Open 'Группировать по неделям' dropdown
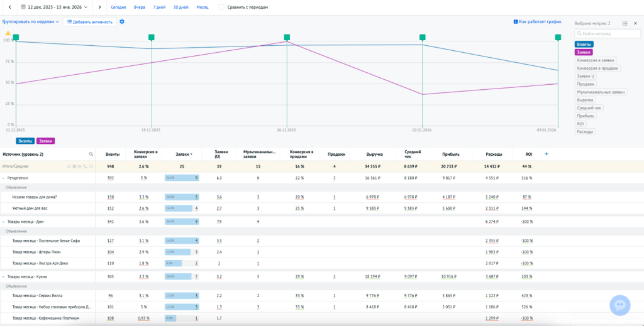Image resolution: width=644 pixels, height=326 pixels. coord(31,21)
